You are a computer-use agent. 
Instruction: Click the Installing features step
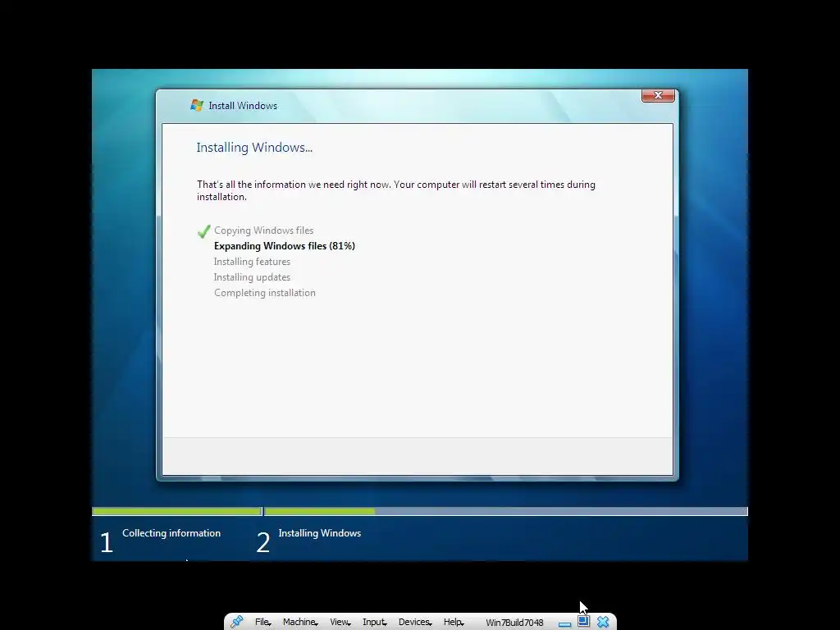[253, 262]
